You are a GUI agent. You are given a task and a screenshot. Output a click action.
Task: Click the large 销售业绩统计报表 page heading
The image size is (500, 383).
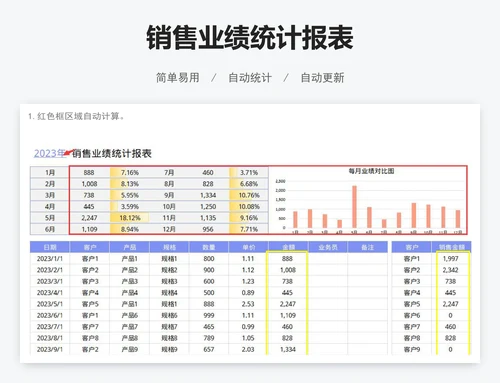tap(250, 37)
